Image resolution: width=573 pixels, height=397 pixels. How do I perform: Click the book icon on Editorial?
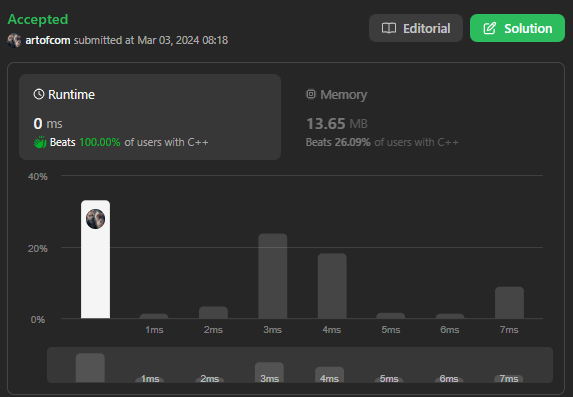[389, 28]
